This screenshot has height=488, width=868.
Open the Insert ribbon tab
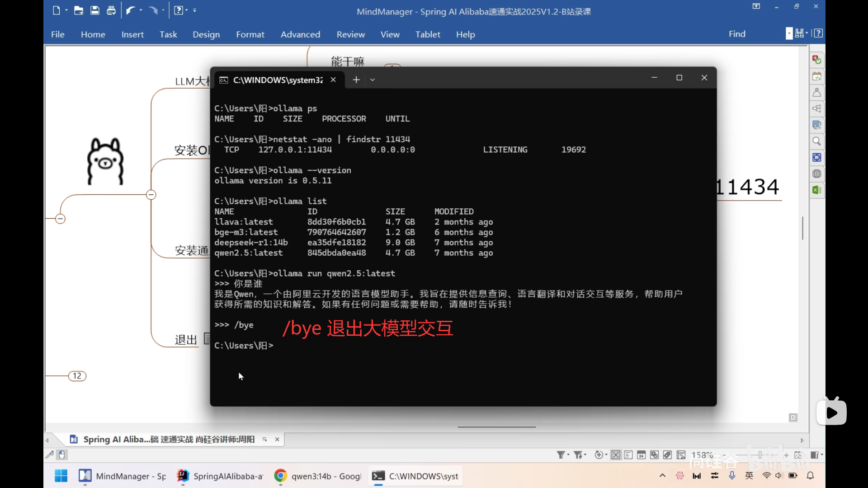pos(132,34)
